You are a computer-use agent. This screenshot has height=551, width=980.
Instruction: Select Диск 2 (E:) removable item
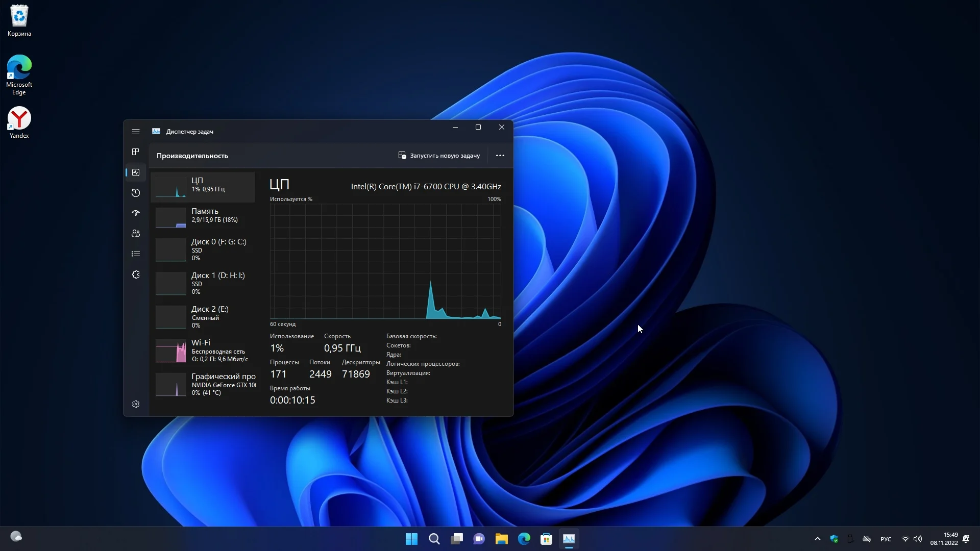click(x=203, y=317)
